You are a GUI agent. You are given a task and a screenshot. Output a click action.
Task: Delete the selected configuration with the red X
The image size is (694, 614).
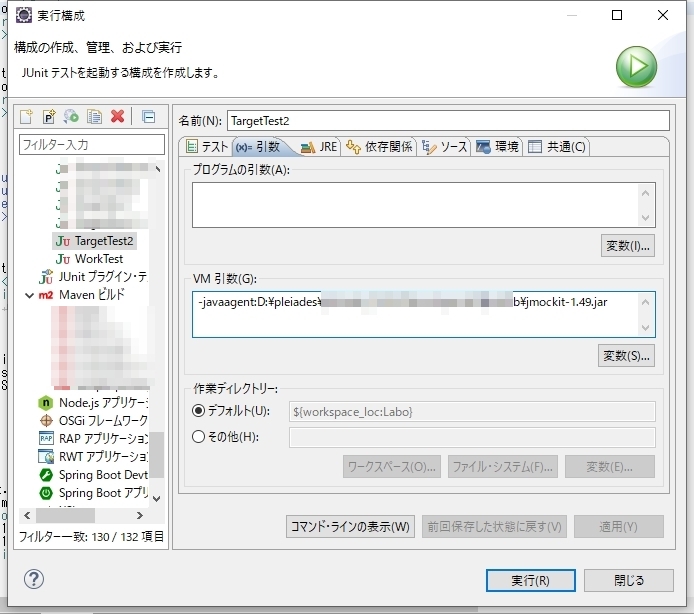[x=117, y=116]
